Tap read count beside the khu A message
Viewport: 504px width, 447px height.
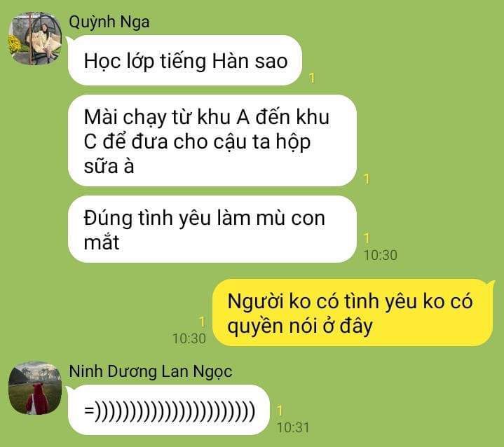pos(367,179)
